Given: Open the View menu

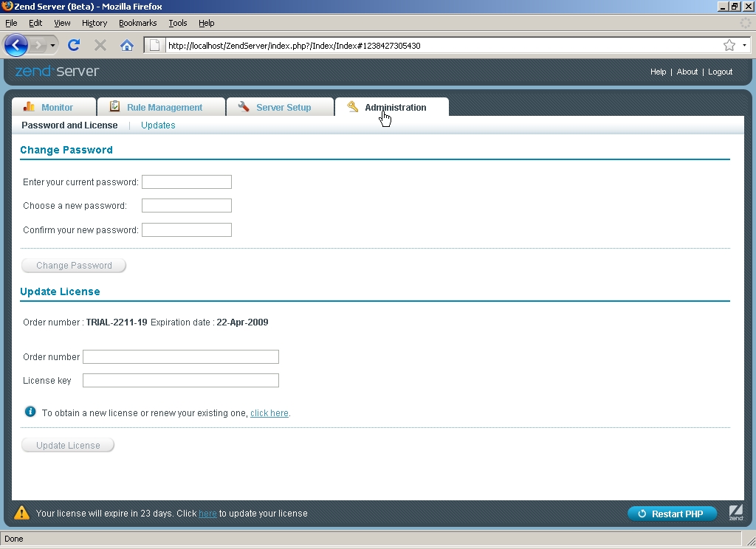Looking at the screenshot, I should coord(62,23).
